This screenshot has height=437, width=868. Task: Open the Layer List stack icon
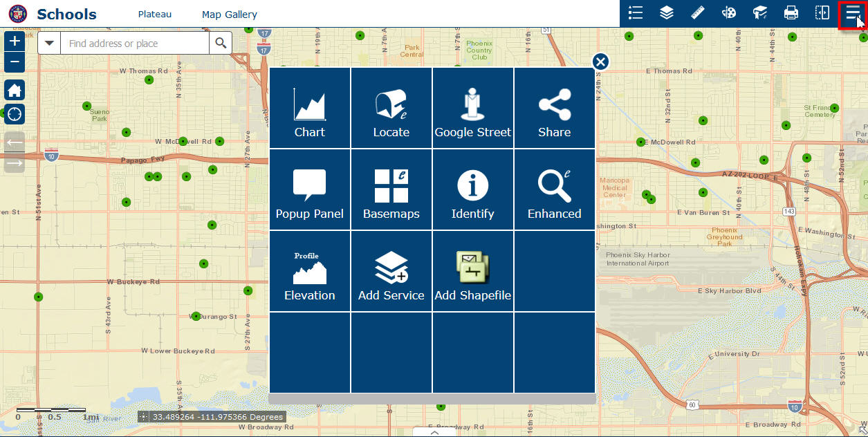tap(667, 13)
